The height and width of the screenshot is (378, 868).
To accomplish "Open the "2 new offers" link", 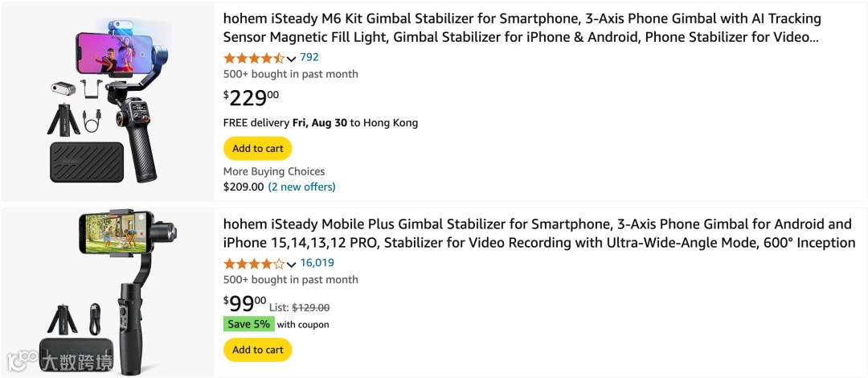I will [x=301, y=187].
